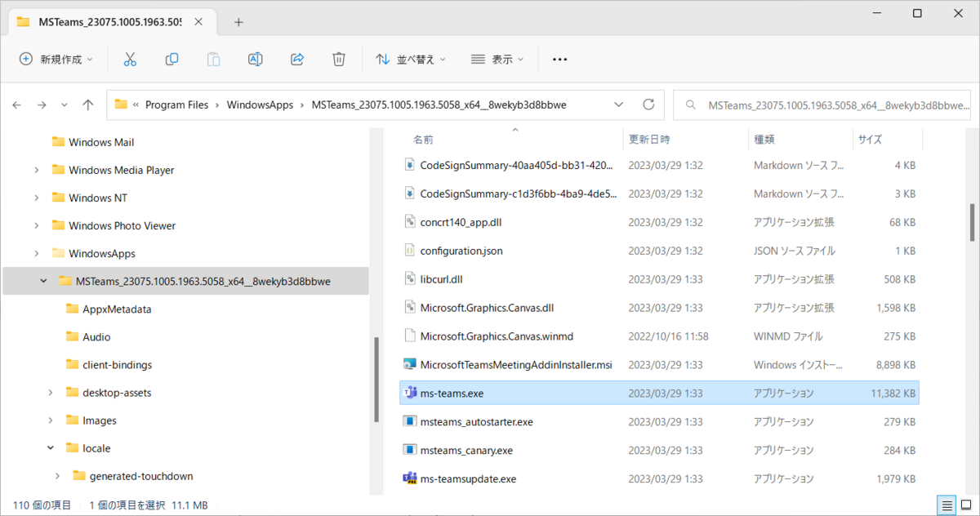Expand the Windows Media Player tree node
The height and width of the screenshot is (516, 980).
tap(36, 170)
